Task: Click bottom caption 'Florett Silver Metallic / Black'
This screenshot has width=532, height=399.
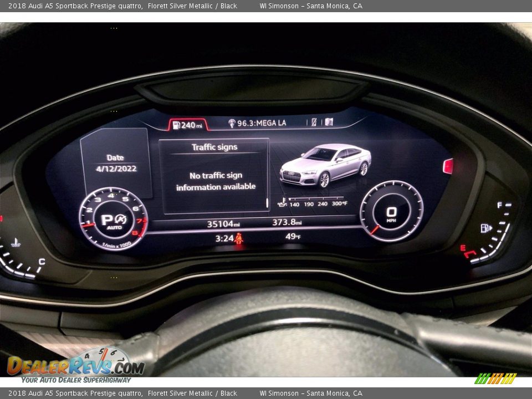Action: [x=192, y=393]
